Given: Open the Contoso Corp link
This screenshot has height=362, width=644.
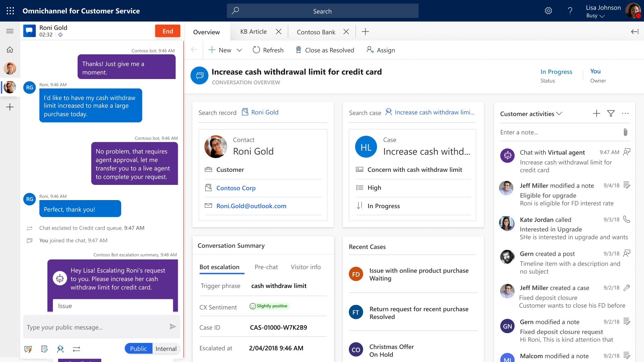Looking at the screenshot, I should [236, 188].
